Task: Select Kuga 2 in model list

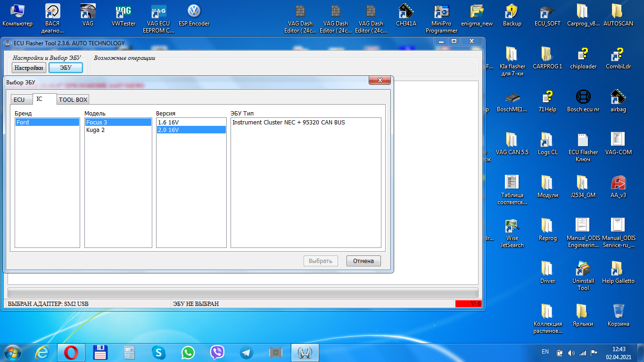Action: (x=96, y=130)
